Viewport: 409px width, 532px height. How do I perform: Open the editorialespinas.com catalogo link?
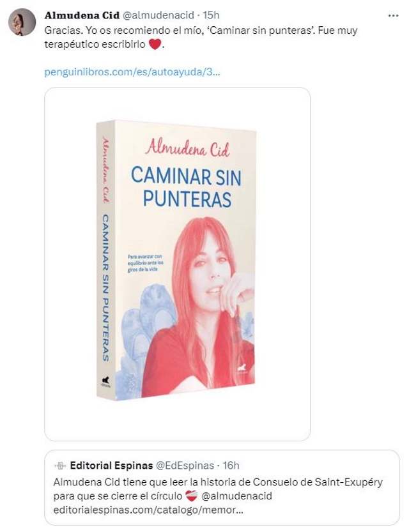click(148, 510)
